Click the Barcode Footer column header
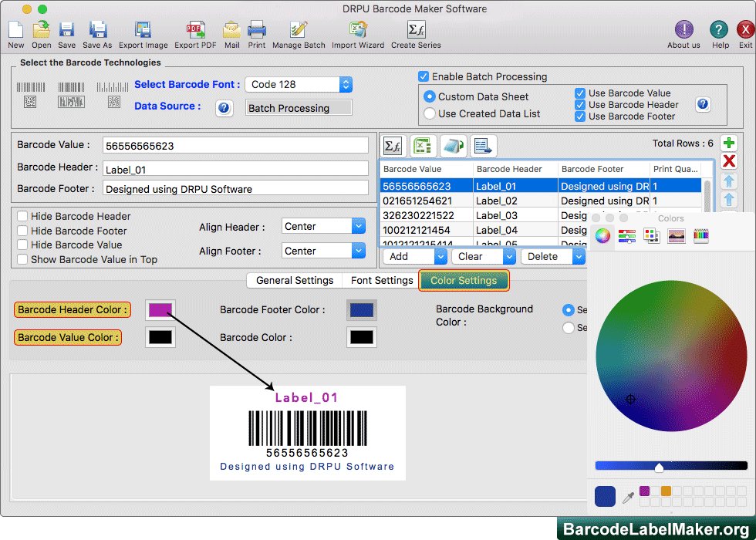The image size is (756, 540). (x=603, y=169)
